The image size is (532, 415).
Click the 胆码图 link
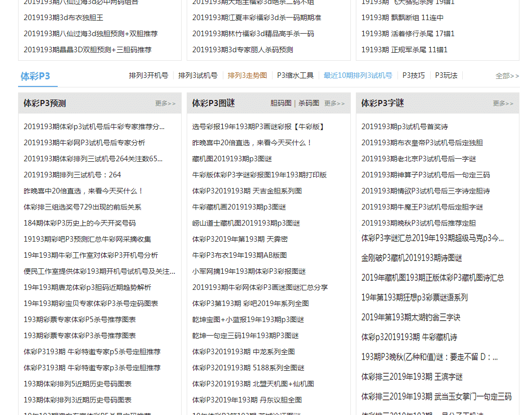point(281,103)
